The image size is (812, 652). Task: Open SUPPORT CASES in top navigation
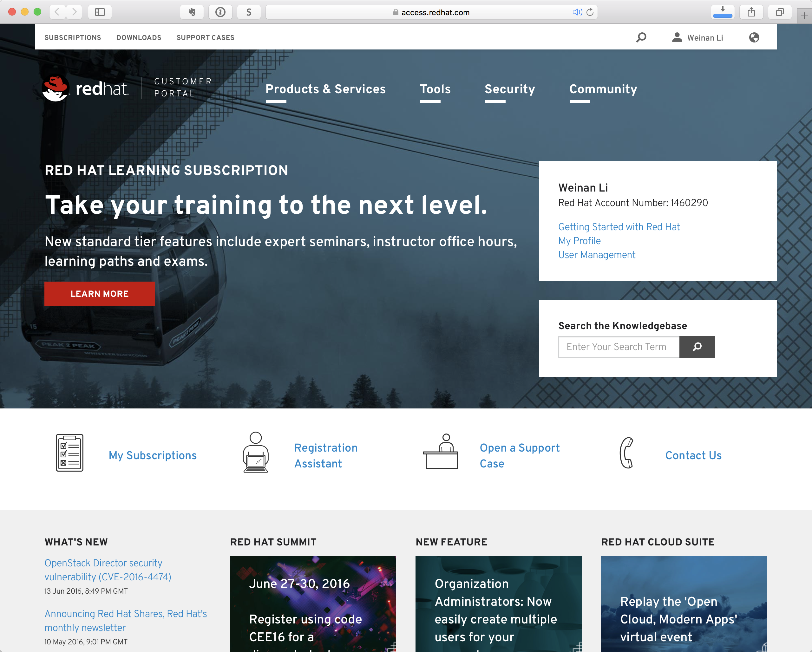point(205,37)
